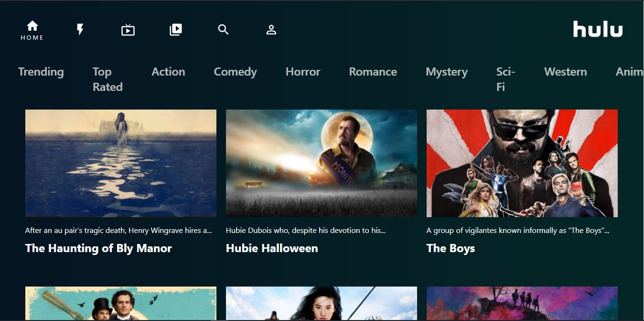Click description 'A group of vigilantes known informally...'
This screenshot has width=644, height=321.
tap(518, 231)
